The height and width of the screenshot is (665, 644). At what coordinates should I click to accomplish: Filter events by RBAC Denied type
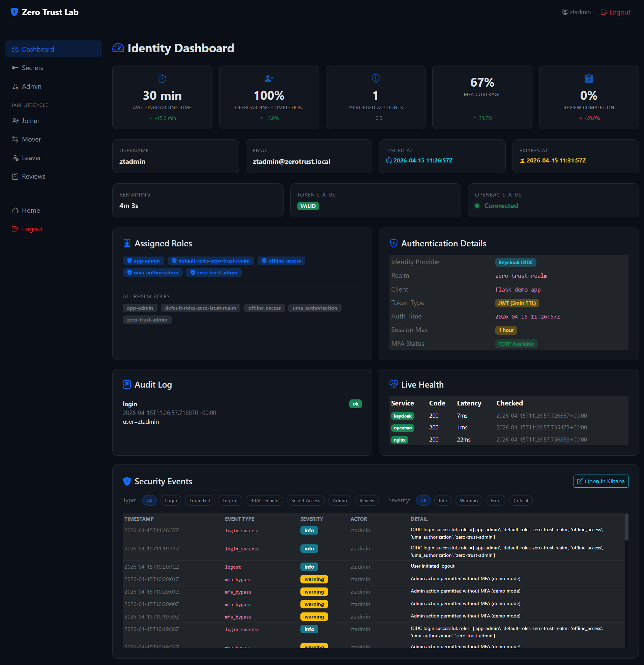coord(264,501)
